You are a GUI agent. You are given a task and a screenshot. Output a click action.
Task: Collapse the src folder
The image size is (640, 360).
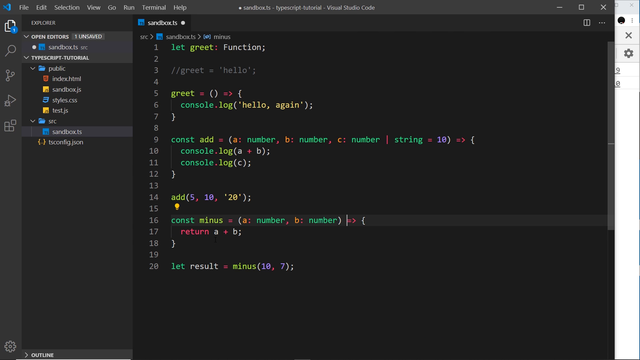pyautogui.click(x=33, y=121)
